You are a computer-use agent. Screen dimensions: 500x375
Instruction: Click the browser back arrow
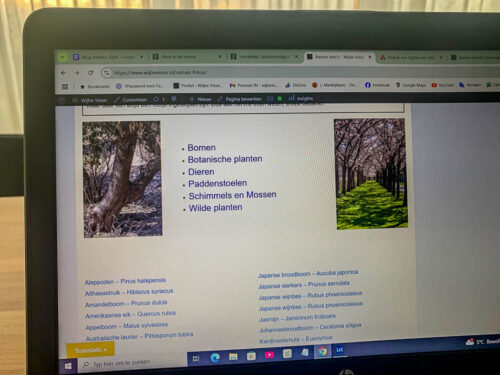point(63,72)
